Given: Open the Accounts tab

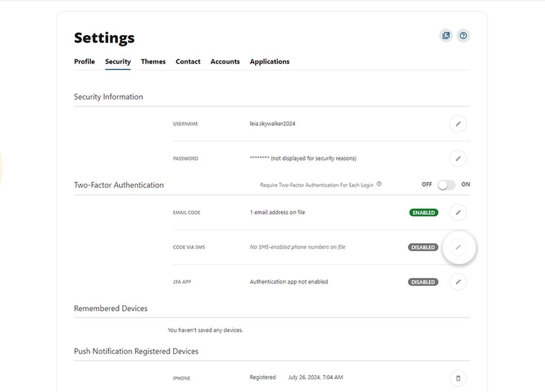Looking at the screenshot, I should click(x=225, y=62).
